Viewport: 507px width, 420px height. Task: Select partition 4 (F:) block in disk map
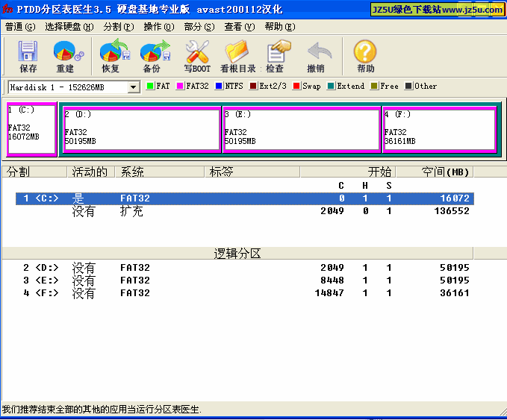(x=440, y=130)
